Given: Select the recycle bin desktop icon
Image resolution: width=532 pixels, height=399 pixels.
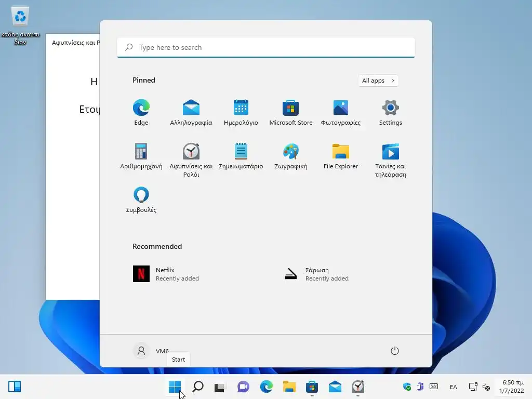Looking at the screenshot, I should 20,26.
